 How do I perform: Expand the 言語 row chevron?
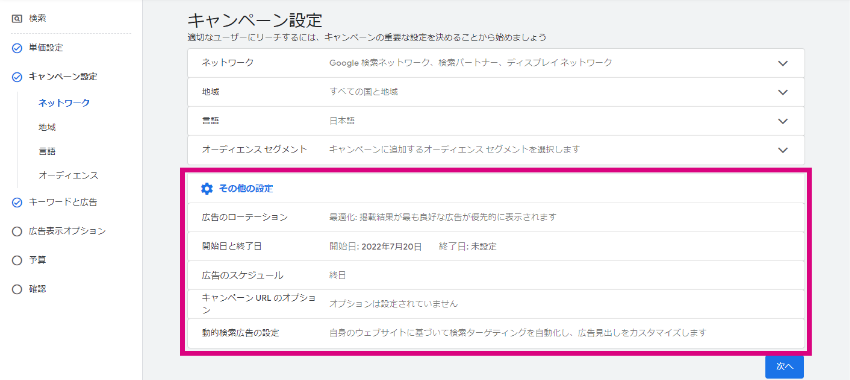tap(782, 121)
